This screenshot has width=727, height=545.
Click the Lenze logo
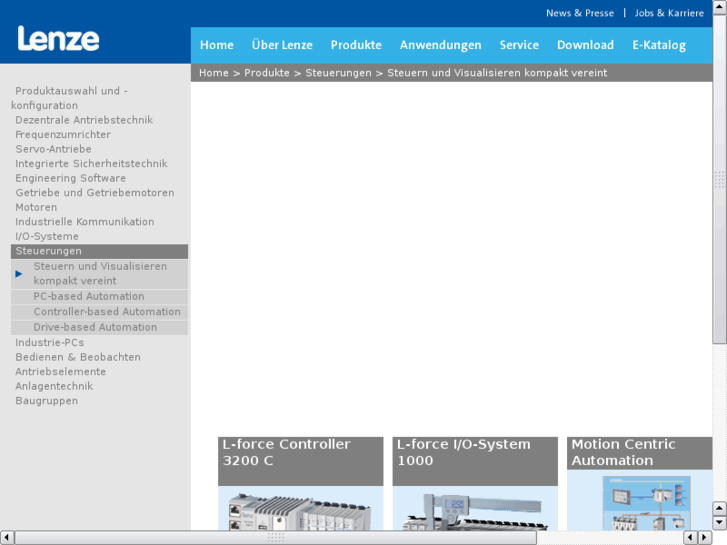coord(58,38)
